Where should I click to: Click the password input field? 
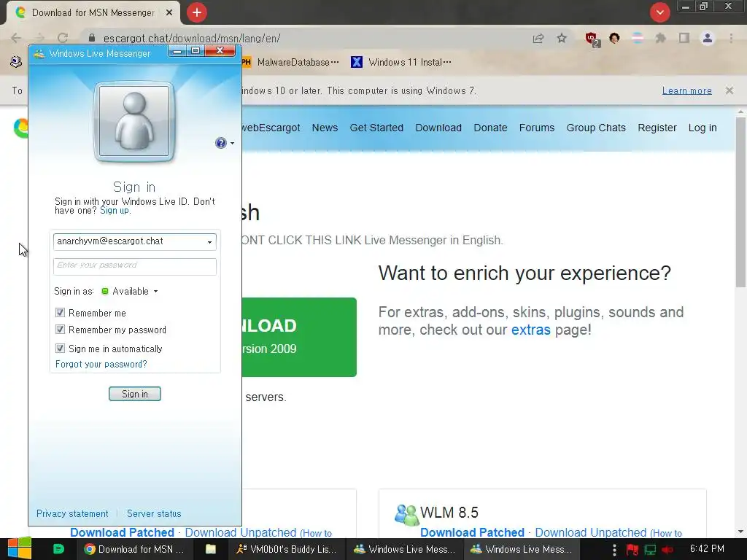point(135,266)
